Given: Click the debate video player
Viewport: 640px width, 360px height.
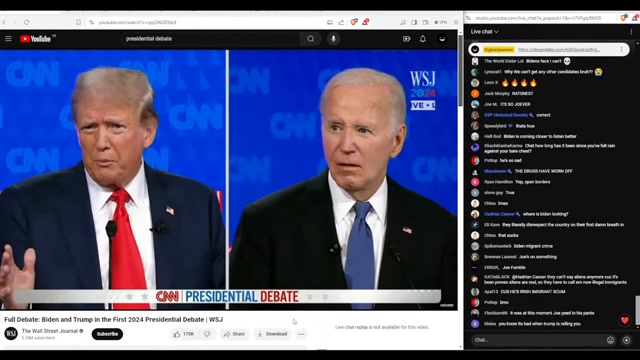Looking at the screenshot, I should click(229, 180).
